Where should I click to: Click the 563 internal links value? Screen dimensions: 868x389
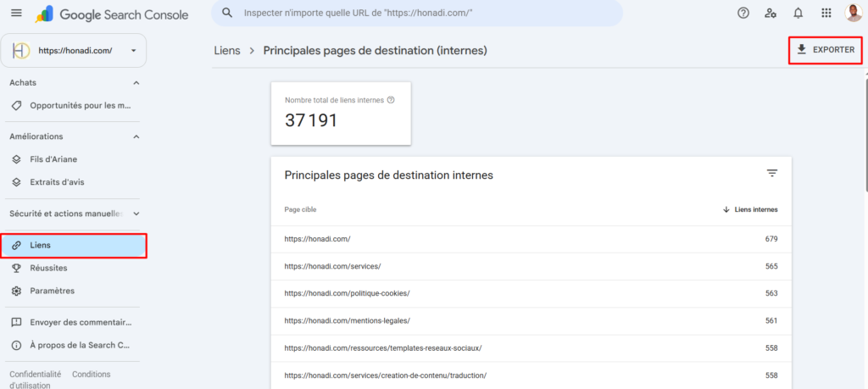pyautogui.click(x=771, y=293)
